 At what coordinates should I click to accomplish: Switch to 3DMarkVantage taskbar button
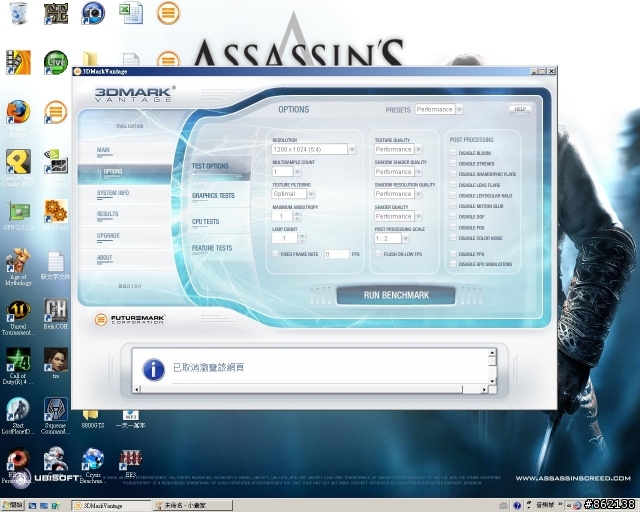pyautogui.click(x=111, y=505)
